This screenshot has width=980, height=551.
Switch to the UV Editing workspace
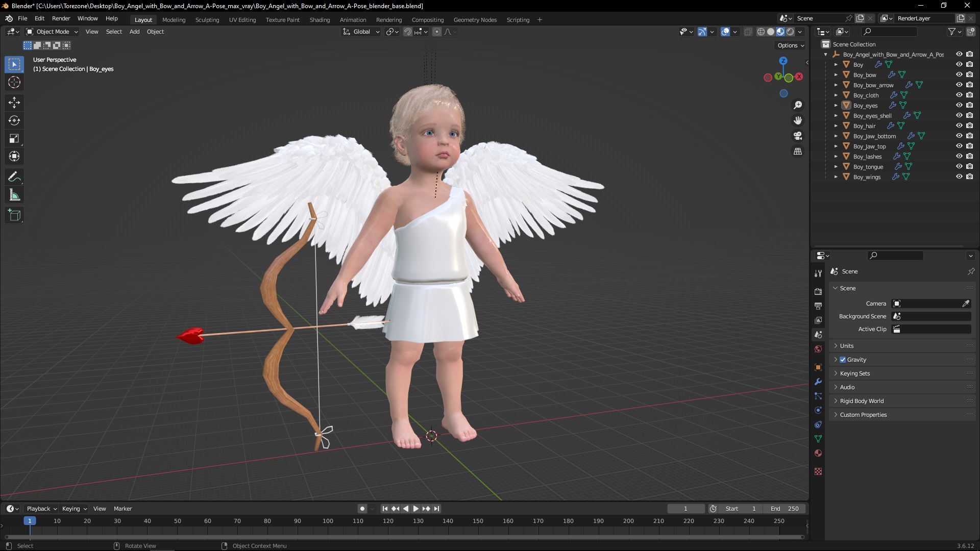point(242,20)
